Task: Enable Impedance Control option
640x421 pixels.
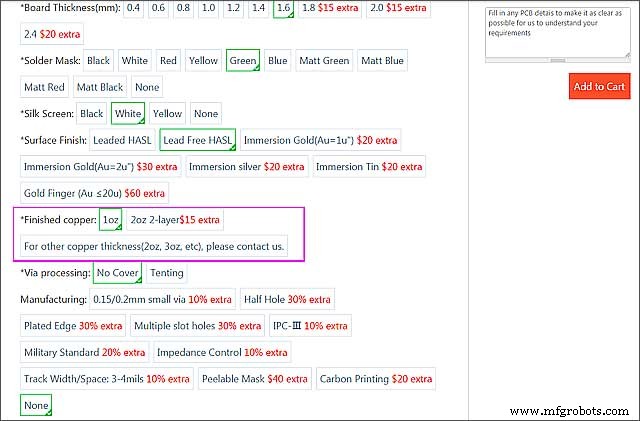Action: click(x=221, y=353)
